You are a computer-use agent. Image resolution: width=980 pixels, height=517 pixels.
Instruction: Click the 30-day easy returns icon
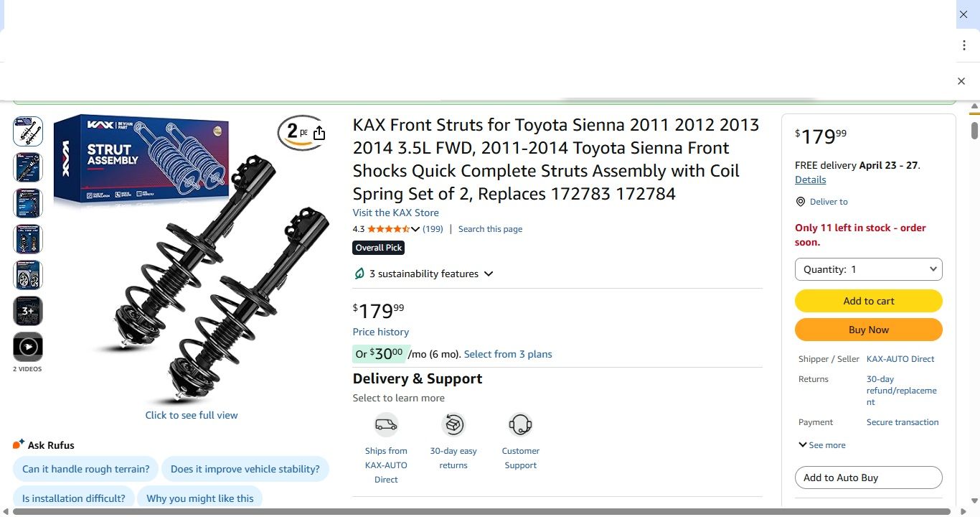(x=453, y=424)
